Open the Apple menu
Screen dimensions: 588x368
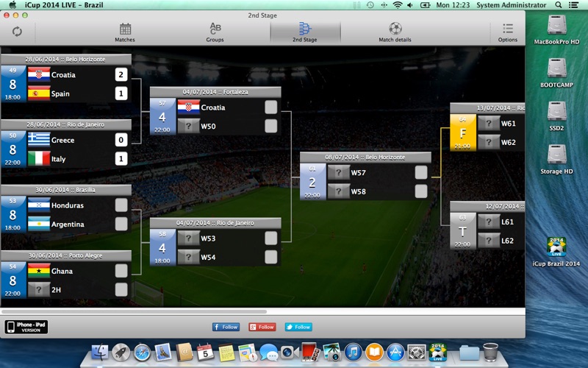tap(12, 5)
